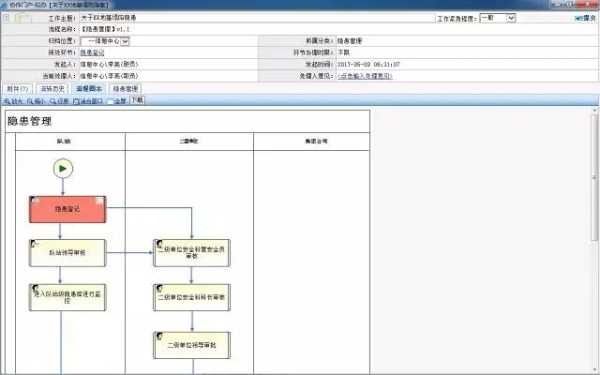Image resolution: width=600 pixels, height=375 pixels.
Task: Click the 二级单位 swimlane header
Action: coord(189,141)
